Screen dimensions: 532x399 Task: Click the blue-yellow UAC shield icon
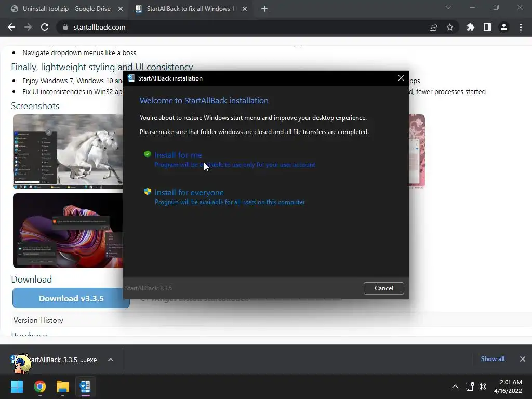[x=147, y=192]
